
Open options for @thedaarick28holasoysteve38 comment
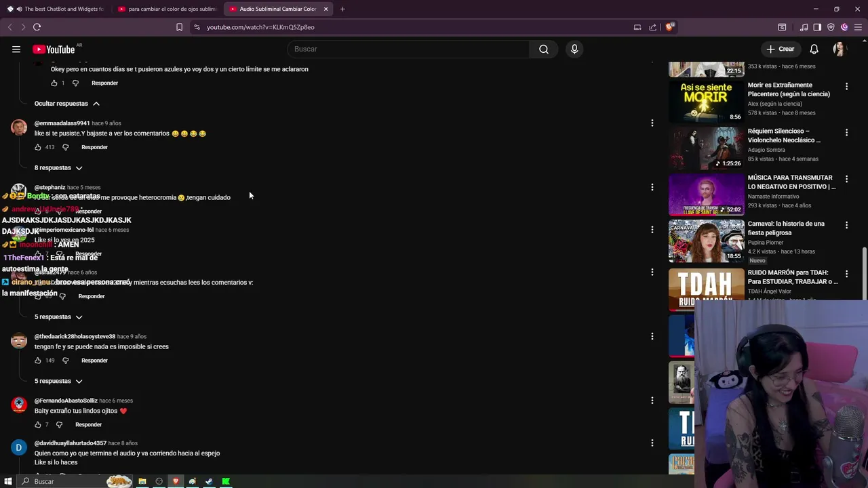(x=652, y=336)
